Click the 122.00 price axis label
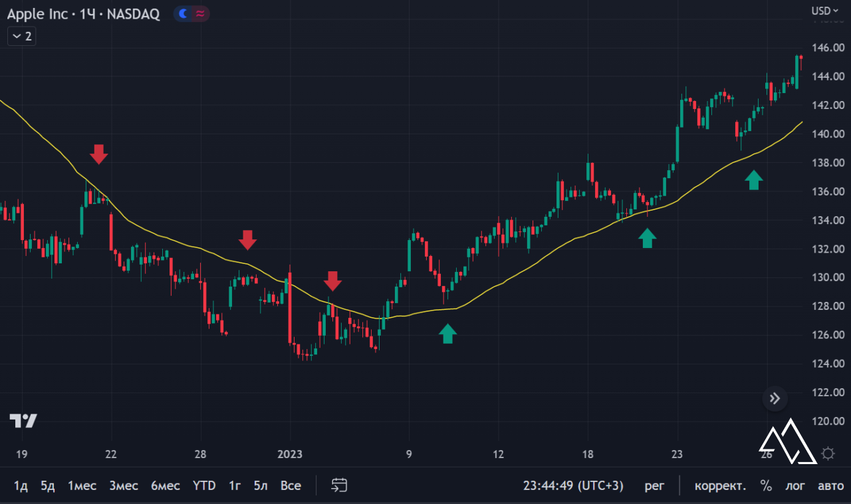 (x=828, y=392)
